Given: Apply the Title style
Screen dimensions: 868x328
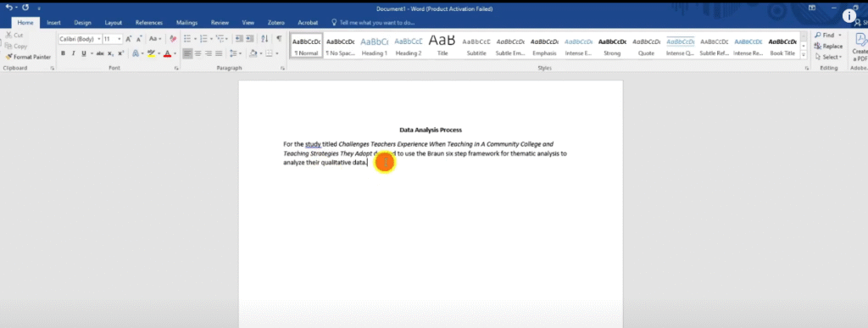Looking at the screenshot, I should 442,46.
